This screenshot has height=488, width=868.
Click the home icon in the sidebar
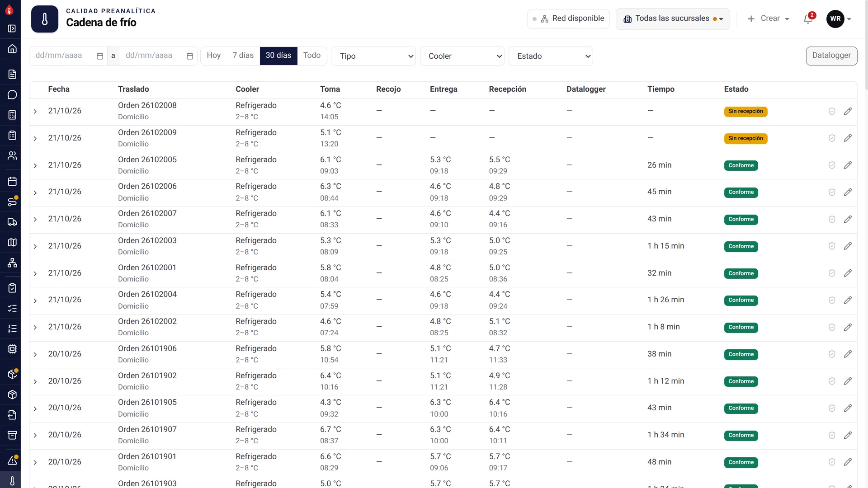point(12,49)
